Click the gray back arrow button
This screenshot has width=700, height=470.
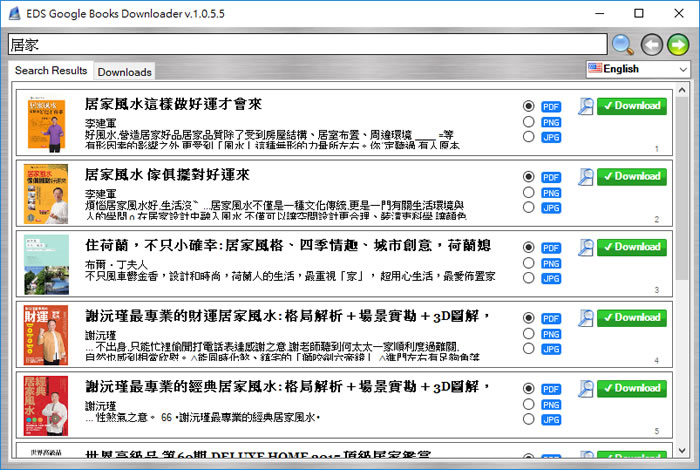tap(651, 45)
